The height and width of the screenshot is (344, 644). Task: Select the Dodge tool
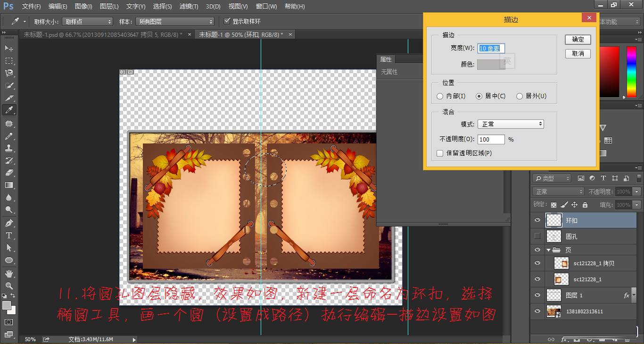[9, 210]
